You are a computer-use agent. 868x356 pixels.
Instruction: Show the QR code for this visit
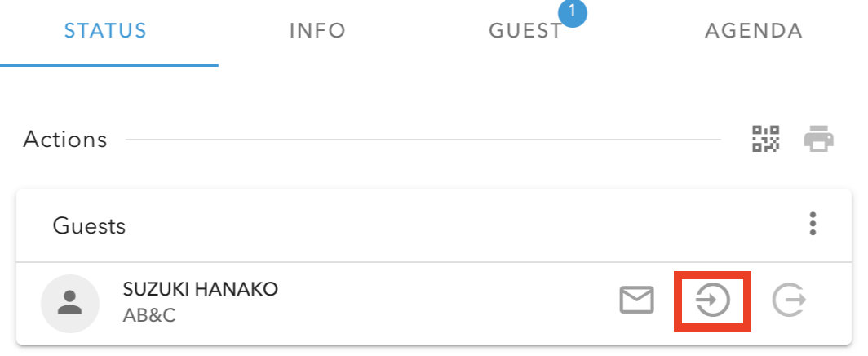tap(765, 139)
